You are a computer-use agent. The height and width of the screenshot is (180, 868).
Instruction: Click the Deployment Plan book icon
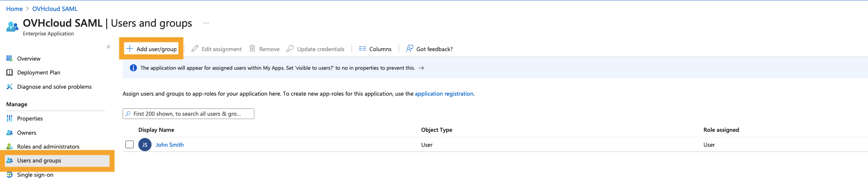(10, 72)
